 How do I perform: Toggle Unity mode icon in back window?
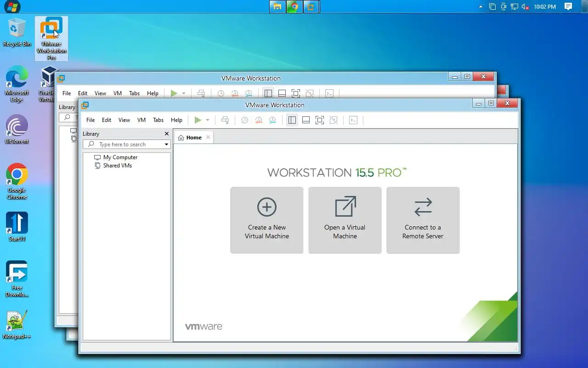tap(310, 93)
